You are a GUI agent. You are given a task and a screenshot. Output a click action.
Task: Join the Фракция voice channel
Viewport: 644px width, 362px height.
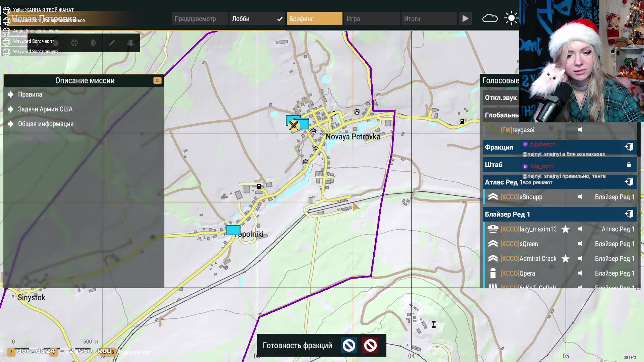[x=629, y=147]
